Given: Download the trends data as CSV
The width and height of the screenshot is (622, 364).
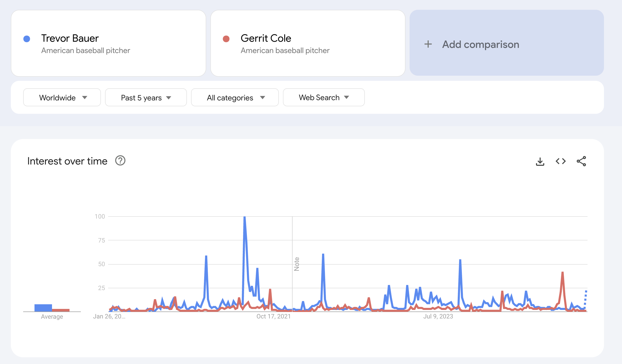Looking at the screenshot, I should click(540, 161).
